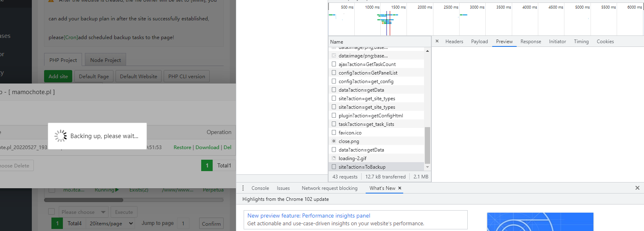Close the DevTools bottom drawer

(637, 188)
